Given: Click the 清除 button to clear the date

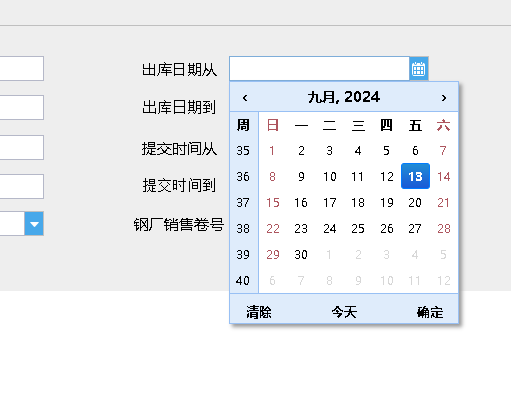Looking at the screenshot, I should click(259, 312).
